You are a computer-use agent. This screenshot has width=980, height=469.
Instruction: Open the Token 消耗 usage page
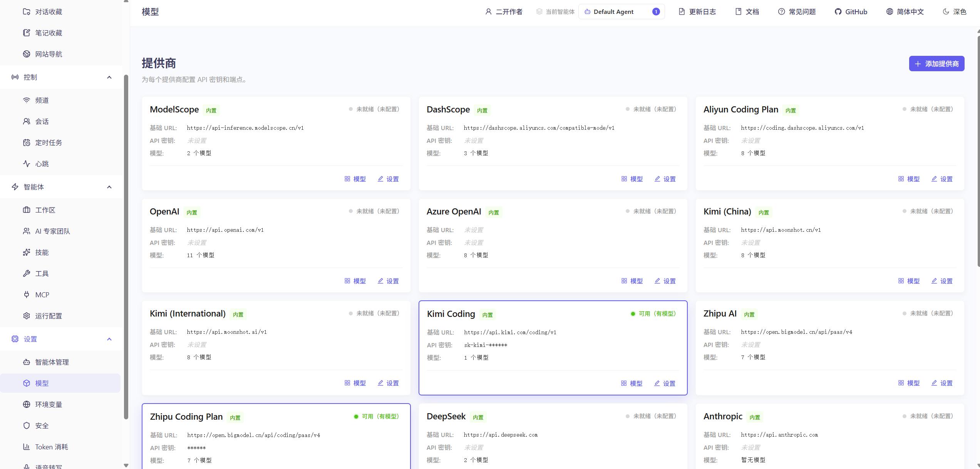click(51, 447)
